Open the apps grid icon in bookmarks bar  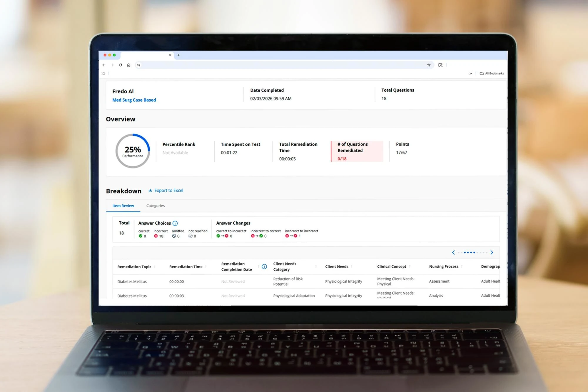103,74
